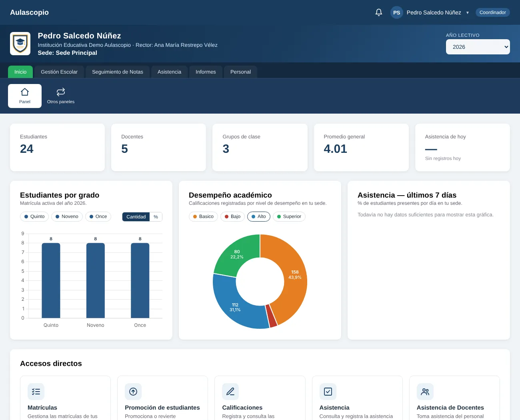This screenshot has width=520, height=420.
Task: Click the Promedio general 4.01 card
Action: 361,147
